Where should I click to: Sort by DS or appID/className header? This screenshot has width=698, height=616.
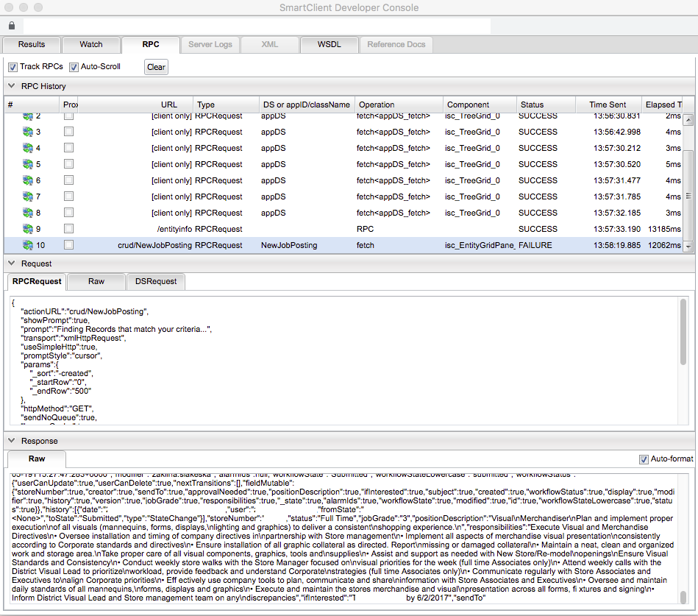coord(307,105)
